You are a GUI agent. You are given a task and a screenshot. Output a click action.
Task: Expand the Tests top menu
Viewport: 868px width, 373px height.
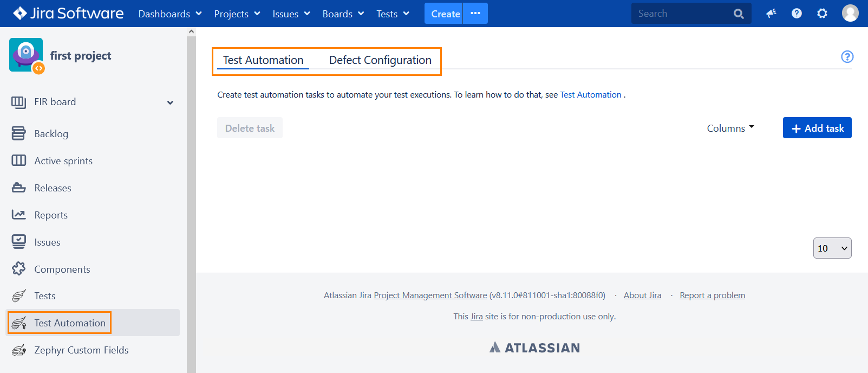tap(393, 14)
